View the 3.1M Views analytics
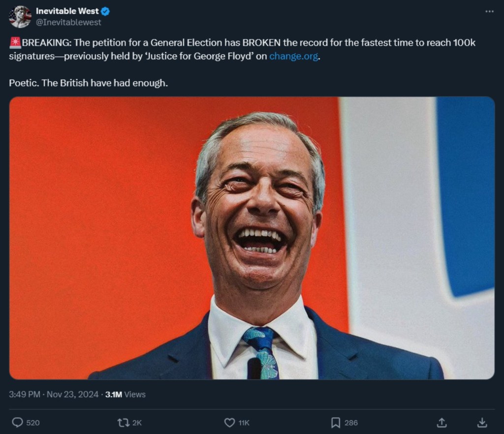This screenshot has width=504, height=434. coord(125,394)
